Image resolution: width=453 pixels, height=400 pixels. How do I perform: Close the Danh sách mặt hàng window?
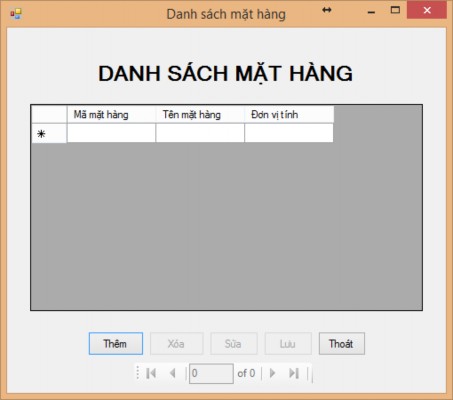tap(427, 10)
